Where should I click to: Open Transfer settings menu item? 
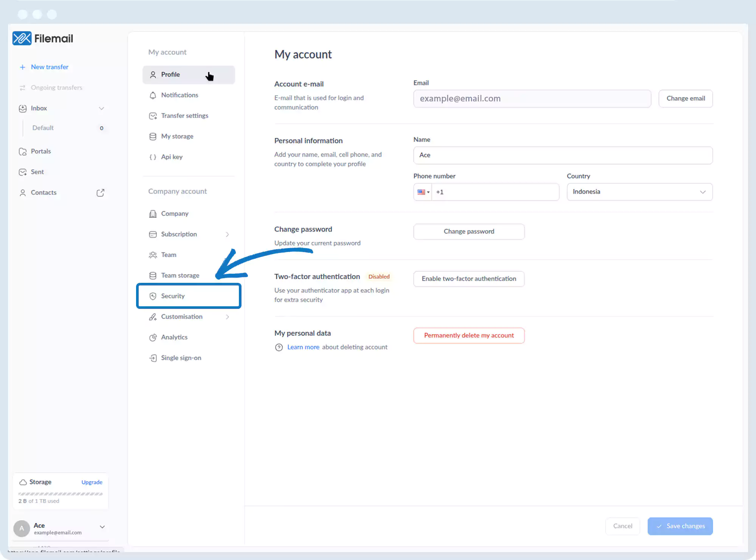tap(184, 116)
